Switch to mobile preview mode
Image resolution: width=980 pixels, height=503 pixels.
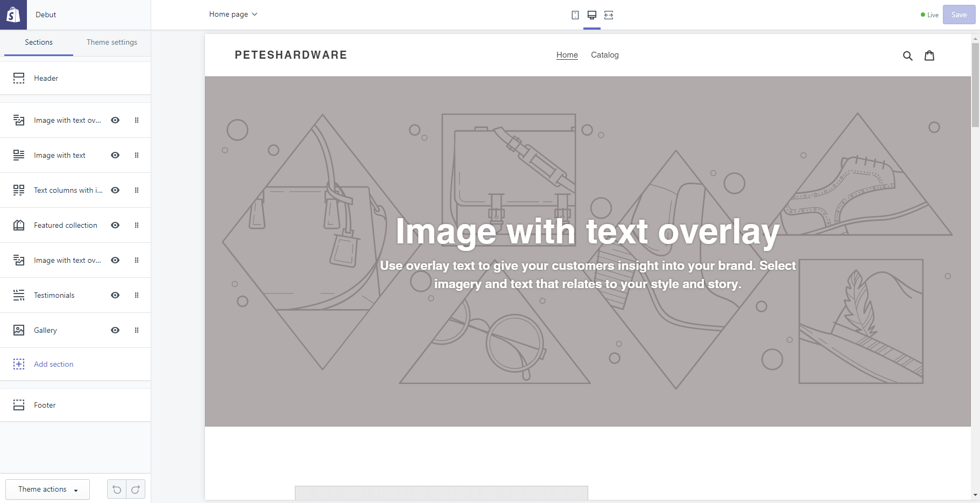pos(575,15)
